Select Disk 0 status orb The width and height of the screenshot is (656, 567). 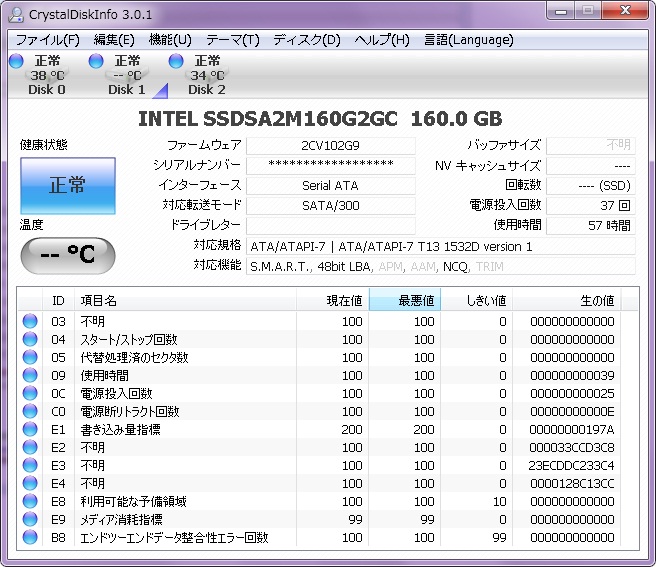tap(16, 62)
